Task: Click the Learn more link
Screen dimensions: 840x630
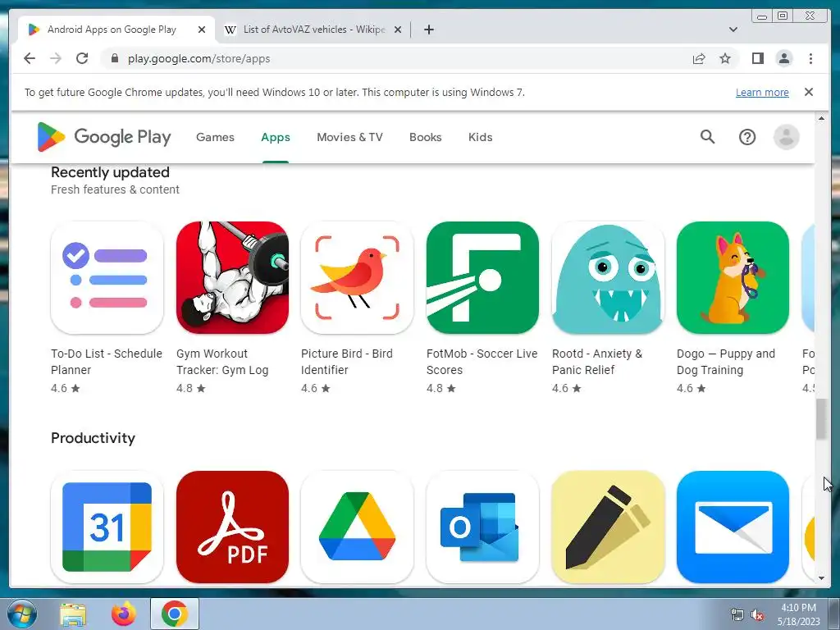Action: (x=762, y=92)
